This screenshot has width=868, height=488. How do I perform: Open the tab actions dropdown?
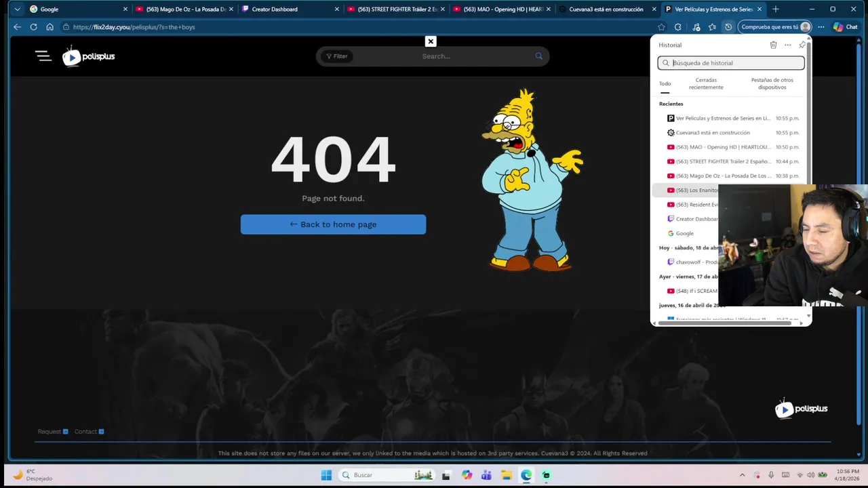tap(17, 9)
